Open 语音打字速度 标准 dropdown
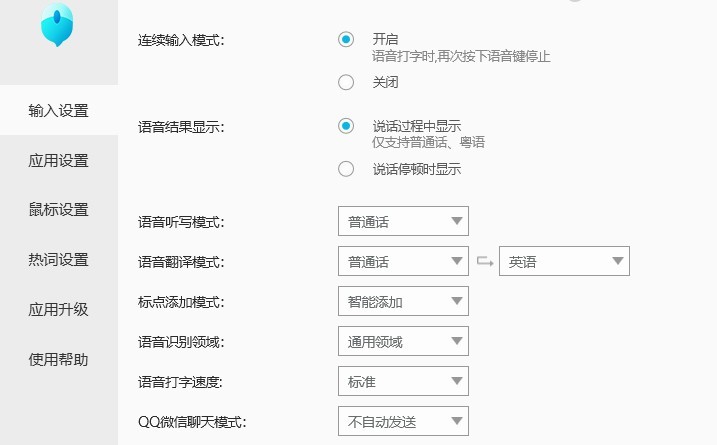Viewport: 717px width, 445px height. pos(403,382)
